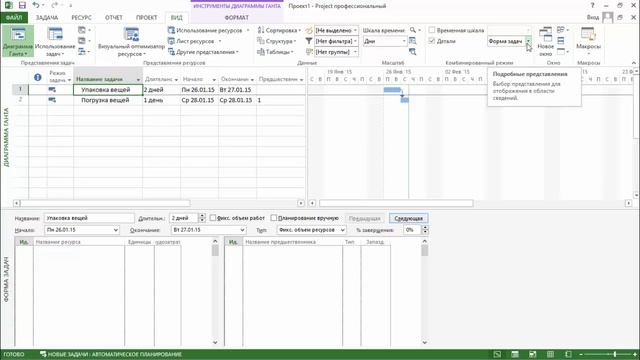Tick the Фикс. объем работ checkbox
The width and height of the screenshot is (640, 360).
coord(213,218)
